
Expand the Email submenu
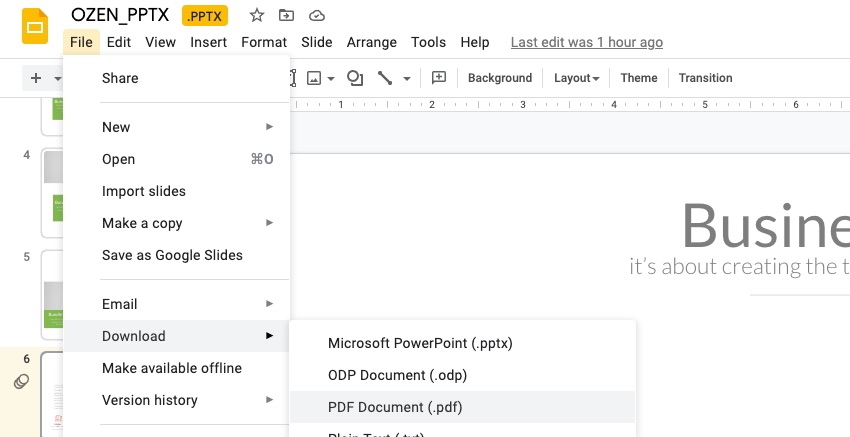(x=177, y=304)
